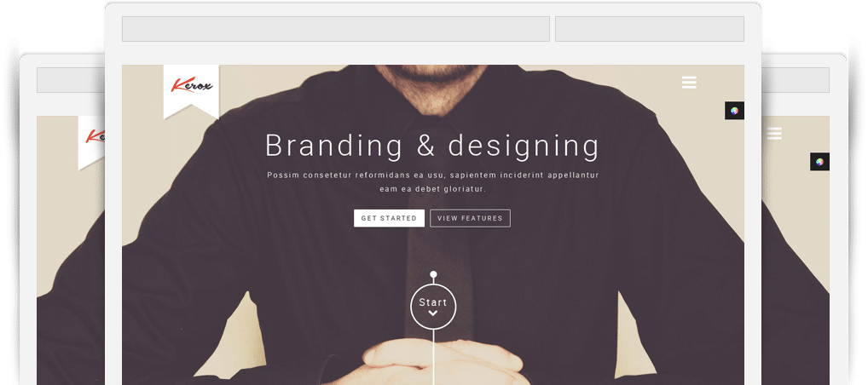Click the gray address bar in the left background window
Image resolution: width=868 pixels, height=385 pixels.
pos(71,80)
